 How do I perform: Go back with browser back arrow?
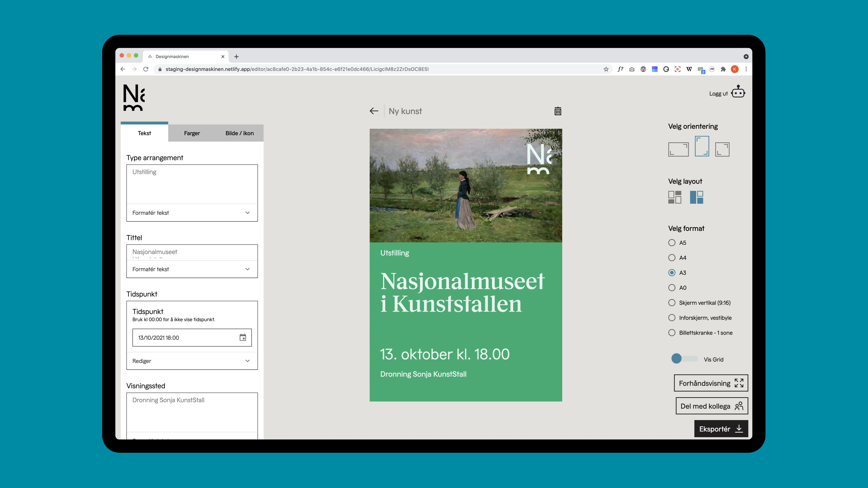pos(123,69)
